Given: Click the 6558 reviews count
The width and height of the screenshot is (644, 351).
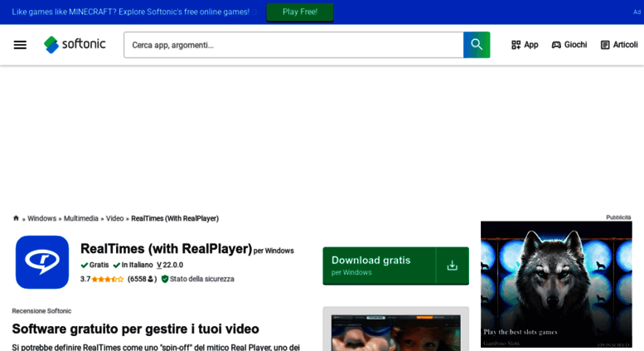Looking at the screenshot, I should pos(142,279).
